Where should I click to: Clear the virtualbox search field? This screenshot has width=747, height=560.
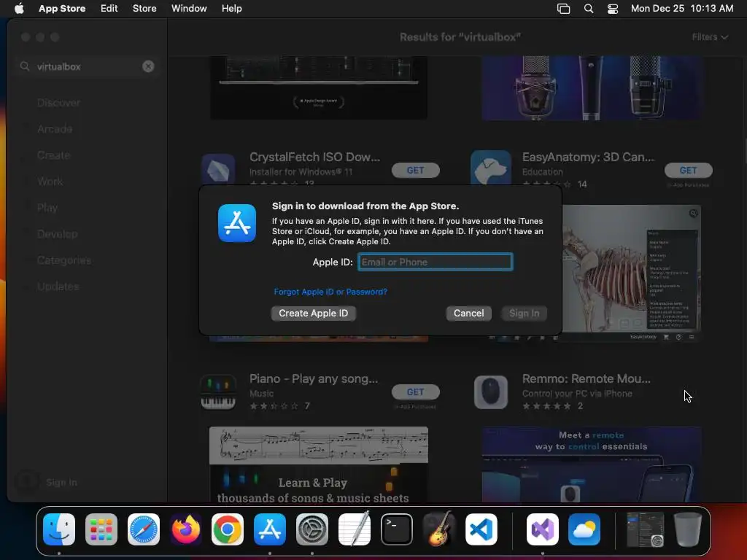[x=148, y=66]
